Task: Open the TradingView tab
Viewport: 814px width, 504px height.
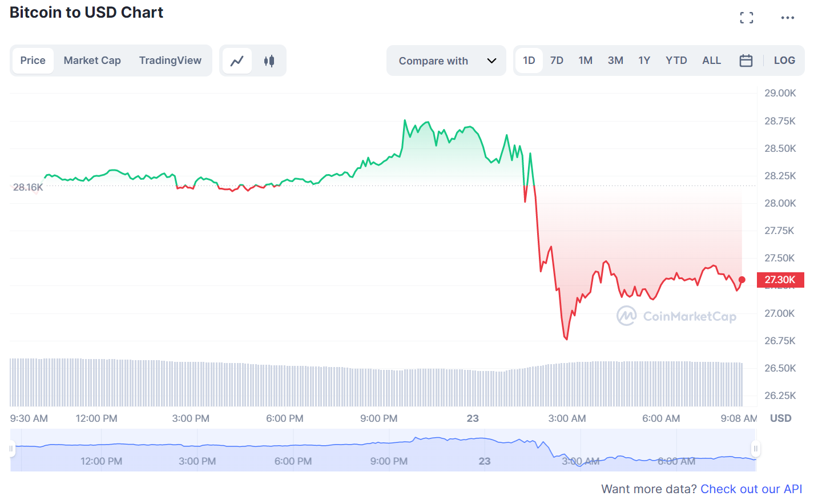Action: 170,61
